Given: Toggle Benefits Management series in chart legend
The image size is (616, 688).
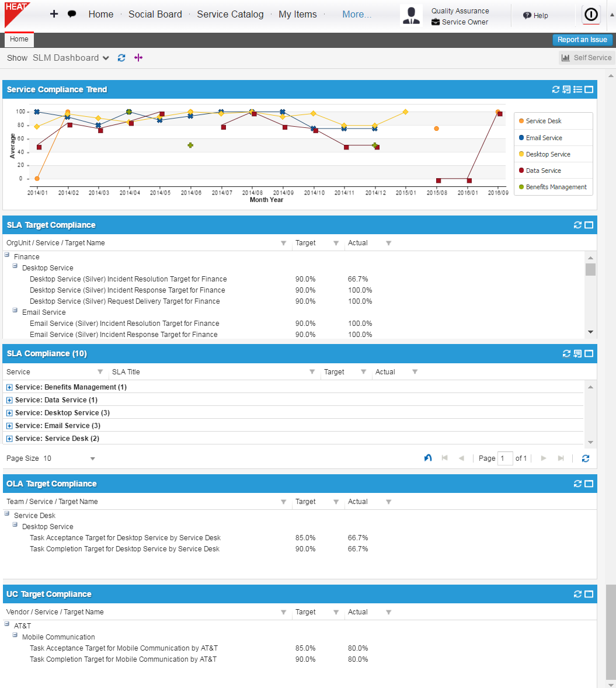Looking at the screenshot, I should [555, 187].
